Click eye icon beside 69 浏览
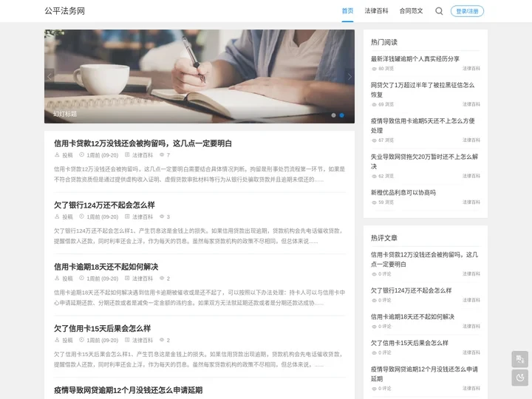This screenshot has width=532, height=399. [374, 105]
